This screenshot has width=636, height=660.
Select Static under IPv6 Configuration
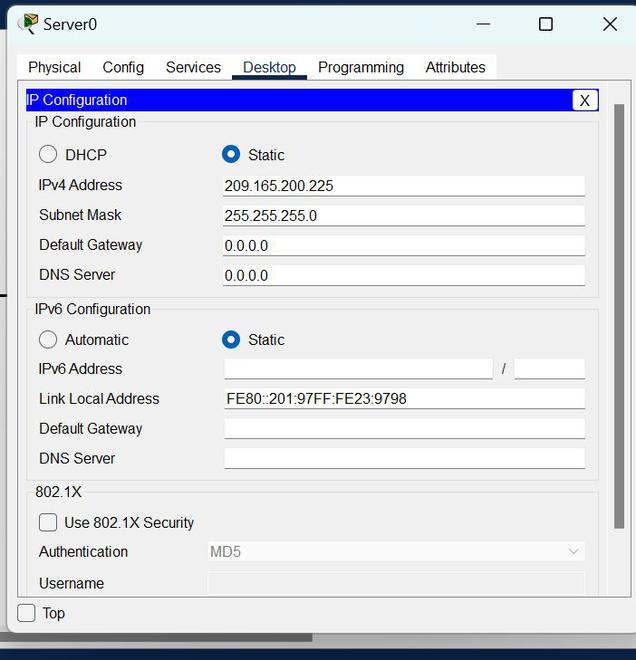click(231, 340)
